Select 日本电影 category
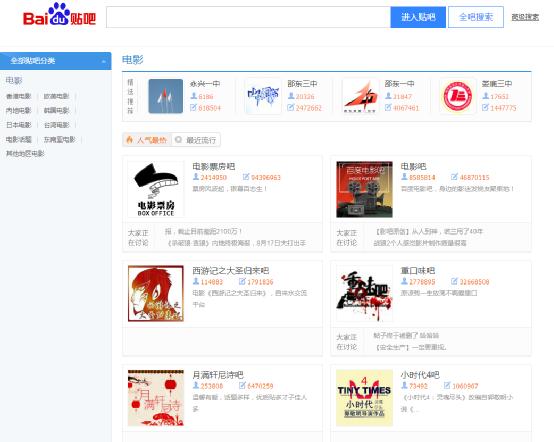Screen dimensions: 554x442 (18, 125)
